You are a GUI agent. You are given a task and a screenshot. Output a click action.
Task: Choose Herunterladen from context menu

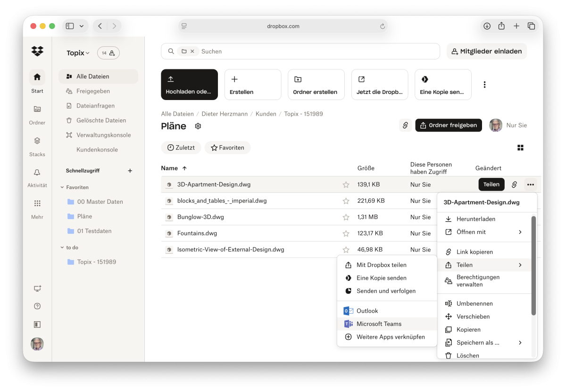[484, 219]
